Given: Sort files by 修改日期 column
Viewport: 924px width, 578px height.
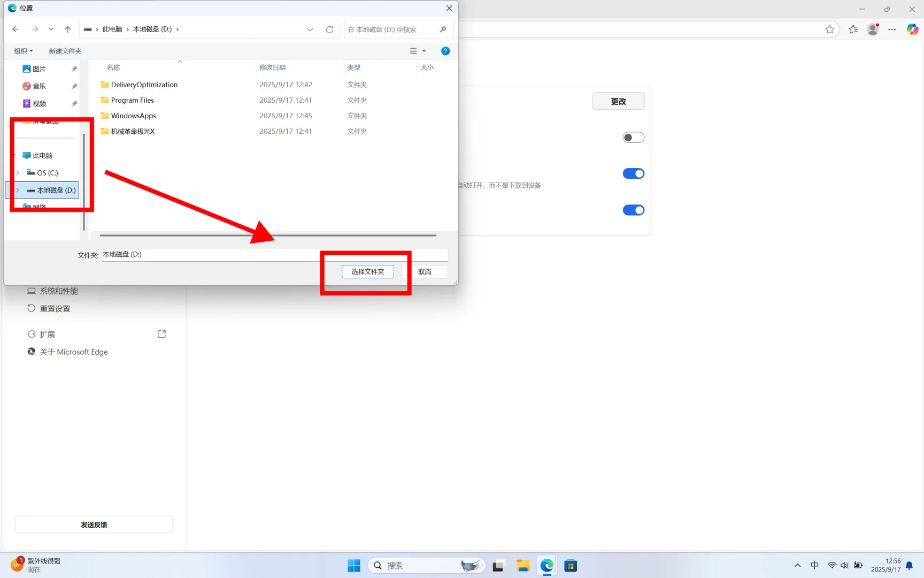Looking at the screenshot, I should tap(273, 67).
